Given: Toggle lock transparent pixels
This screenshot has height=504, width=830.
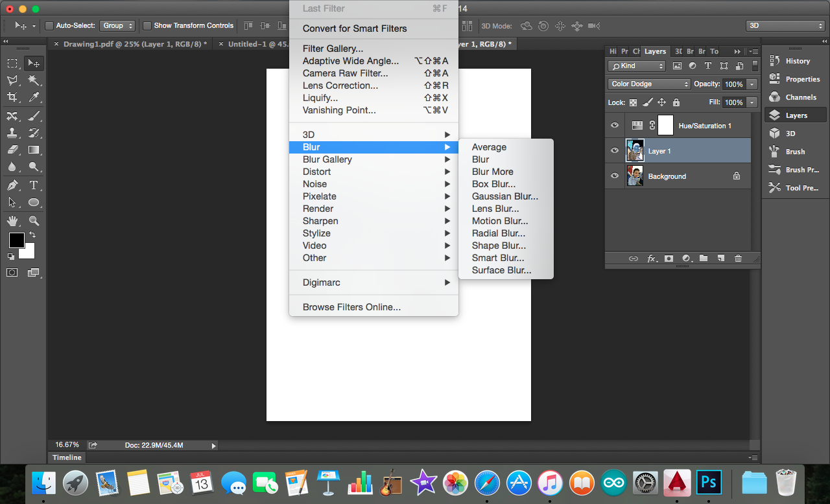Looking at the screenshot, I should click(x=634, y=102).
